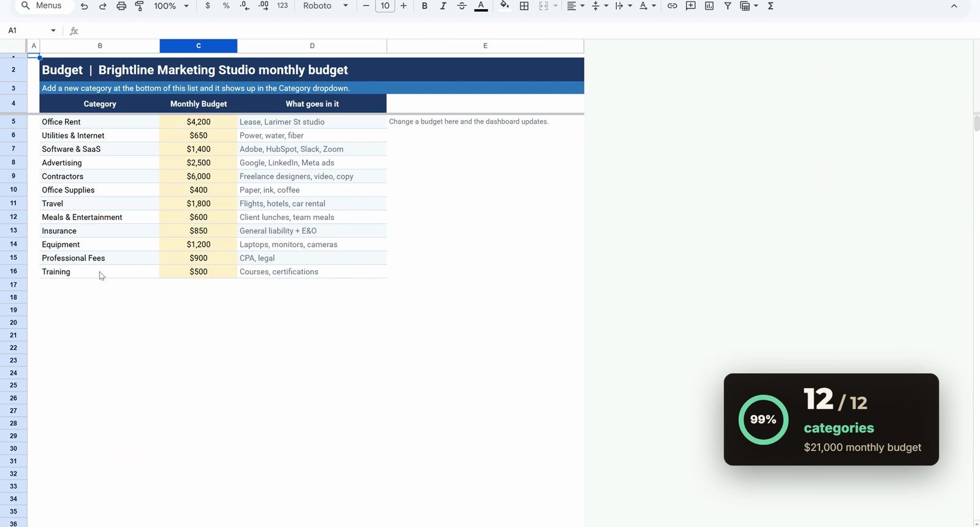Screen dimensions: 980x527
Task: Decrease font size with minus button
Action: (x=366, y=6)
